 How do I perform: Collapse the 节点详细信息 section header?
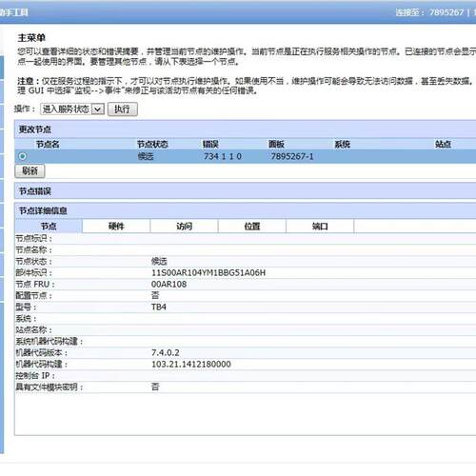[245, 210]
